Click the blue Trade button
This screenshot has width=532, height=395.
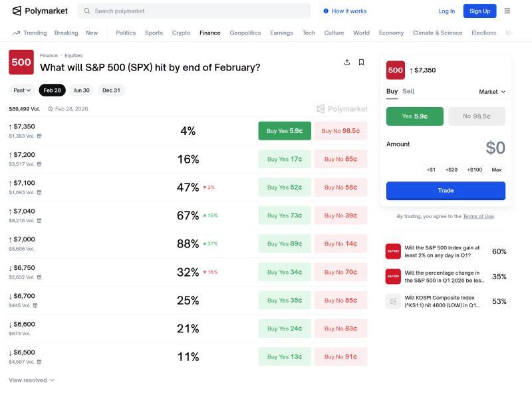click(446, 190)
